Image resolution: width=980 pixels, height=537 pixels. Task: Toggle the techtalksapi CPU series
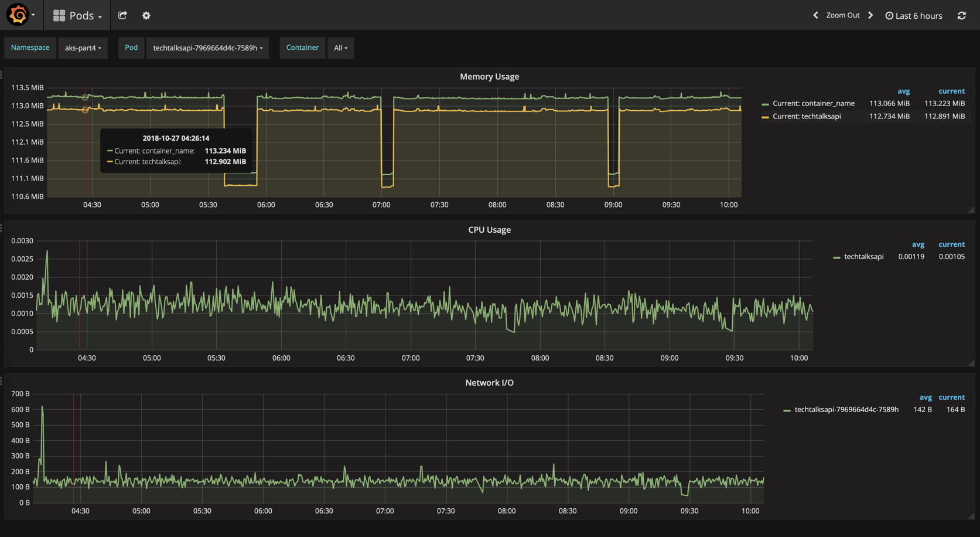pyautogui.click(x=863, y=256)
